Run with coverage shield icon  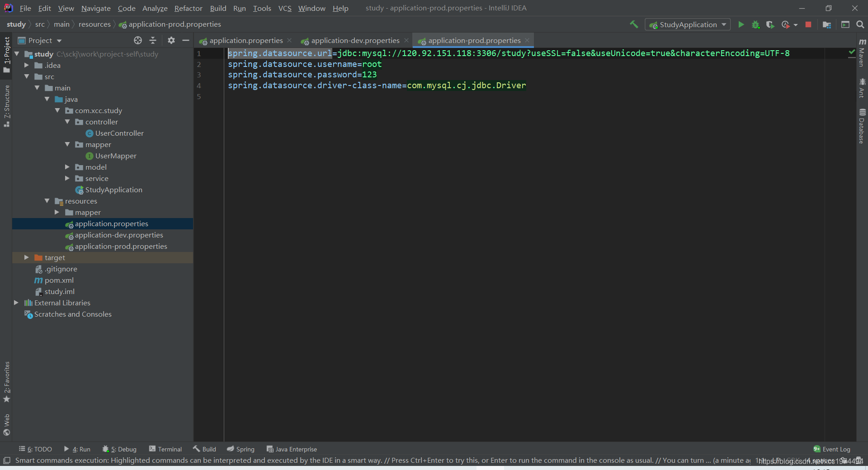point(770,24)
